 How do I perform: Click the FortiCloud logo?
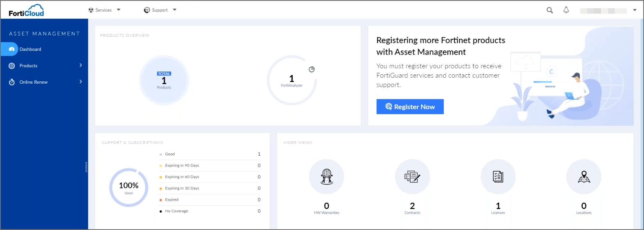pos(27,11)
